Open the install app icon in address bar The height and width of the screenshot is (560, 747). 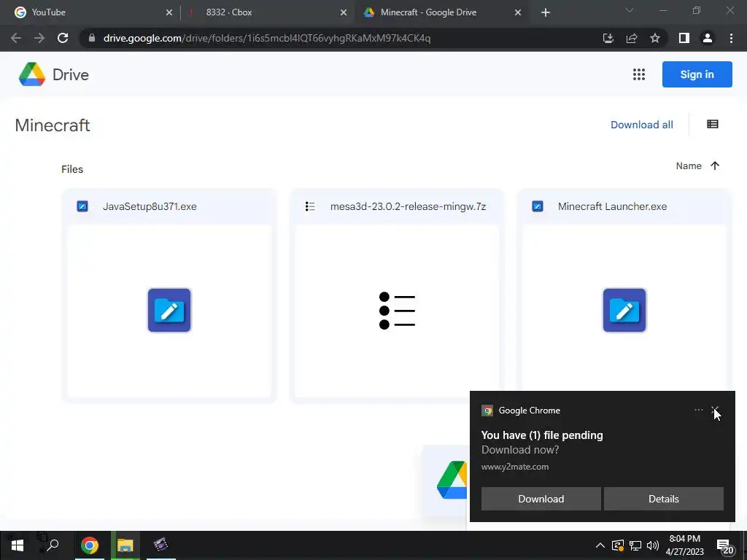click(x=608, y=38)
